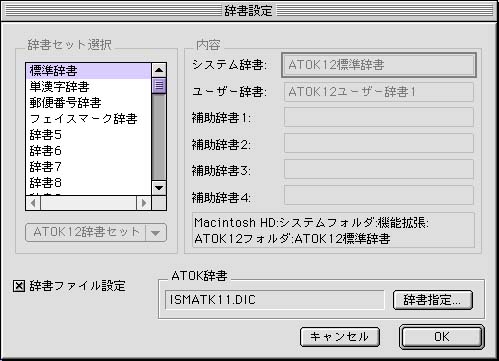This screenshot has height=361, width=499.
Task: Click the list scroll down arrow
Action: click(x=159, y=188)
